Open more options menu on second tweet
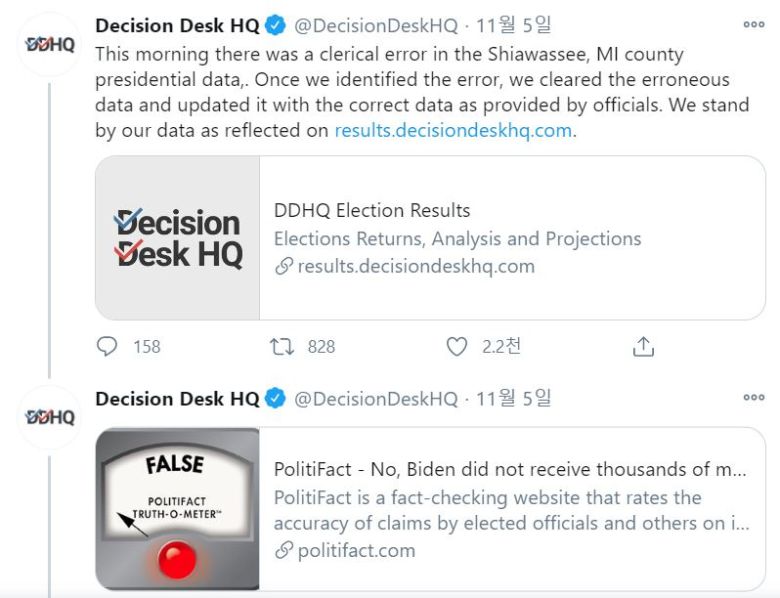The width and height of the screenshot is (780, 598). pos(753,398)
